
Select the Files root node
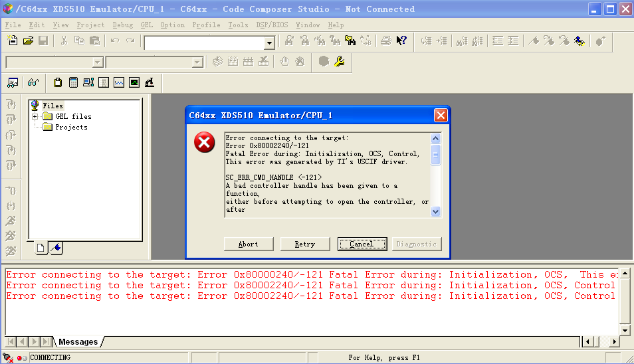[53, 106]
